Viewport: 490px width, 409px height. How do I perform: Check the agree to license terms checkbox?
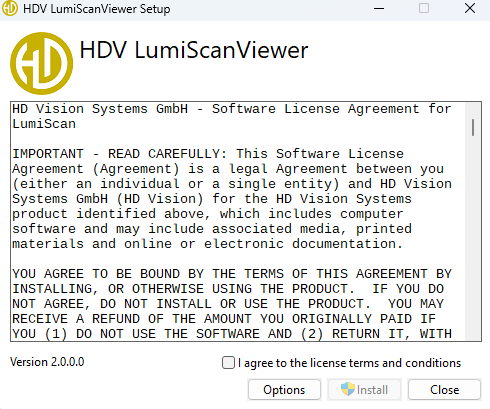(x=228, y=363)
